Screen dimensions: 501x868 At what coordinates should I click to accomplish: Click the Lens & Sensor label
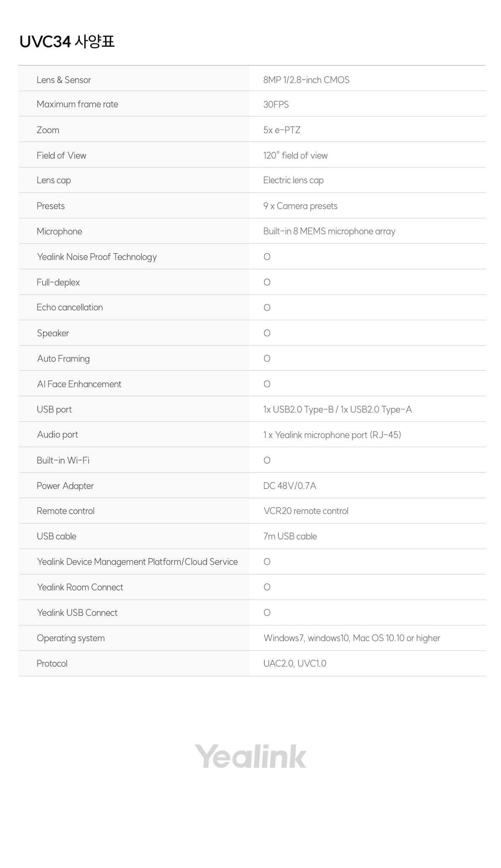64,80
